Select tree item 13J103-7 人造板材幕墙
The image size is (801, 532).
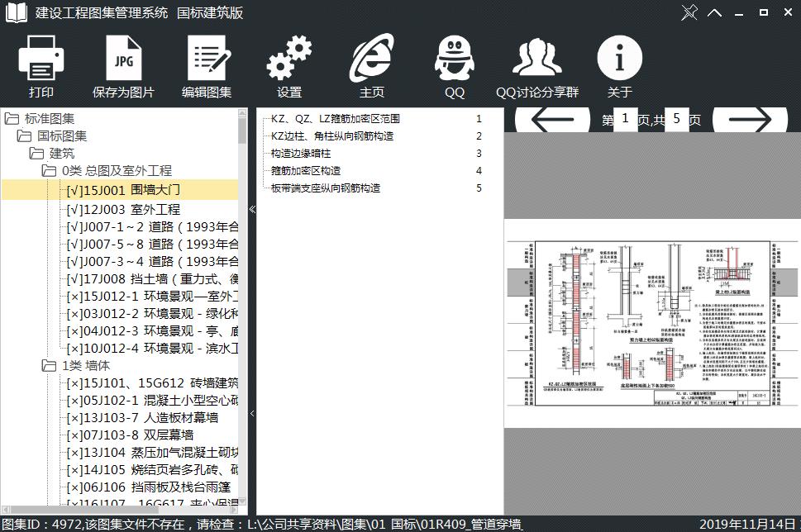[x=142, y=418]
